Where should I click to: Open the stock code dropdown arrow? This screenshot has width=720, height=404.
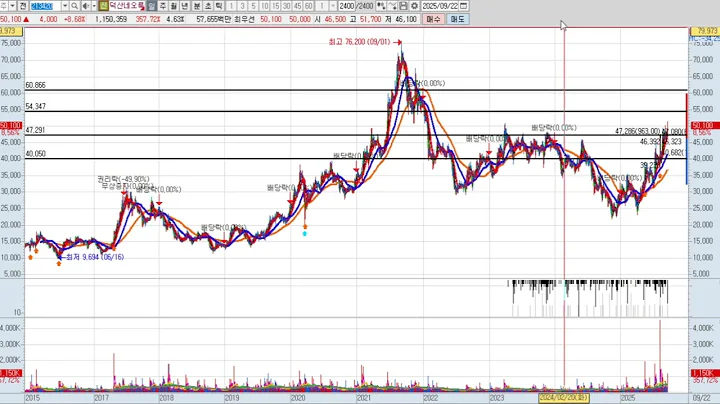click(65, 6)
